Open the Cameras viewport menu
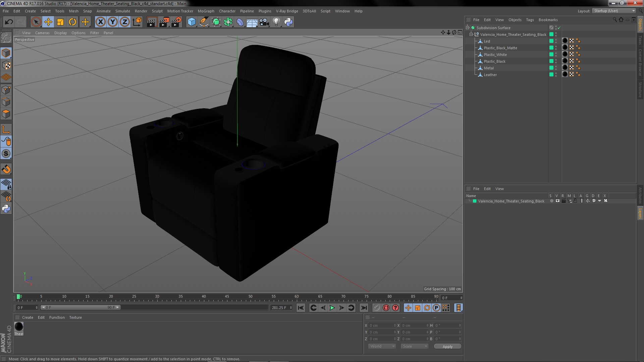 click(x=42, y=33)
